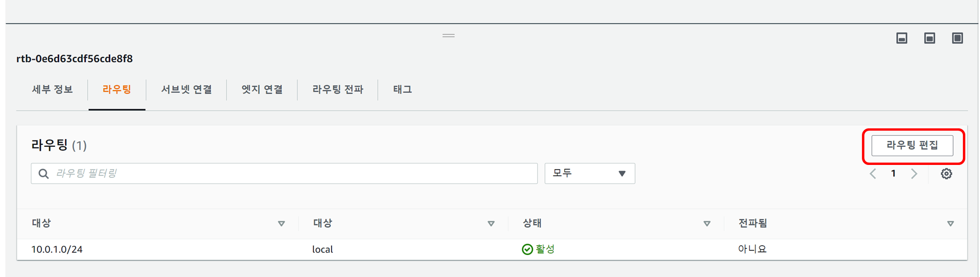Click the 라우팅 편집 button
Viewport: 980px width, 277px height.
click(x=912, y=145)
